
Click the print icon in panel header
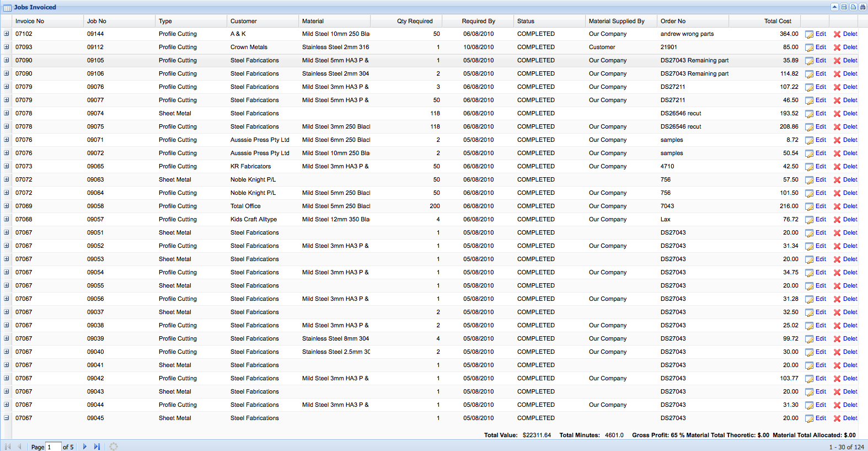click(x=853, y=7)
